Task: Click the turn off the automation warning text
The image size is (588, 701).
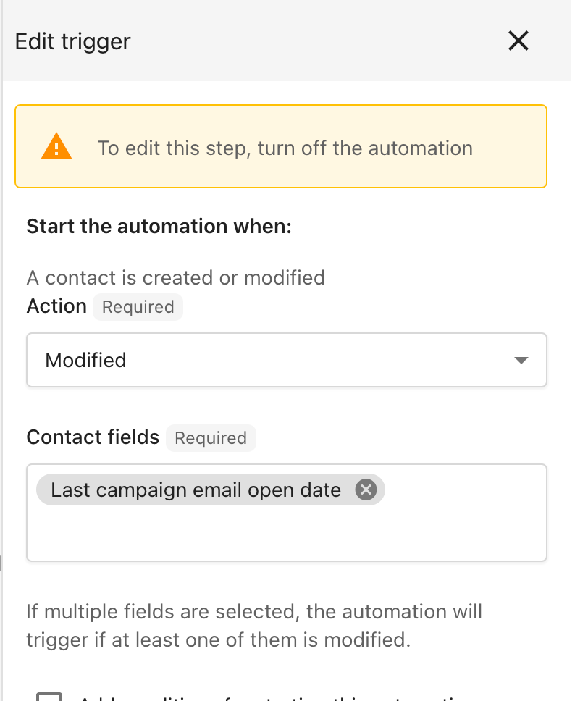Action: pyautogui.click(x=285, y=148)
